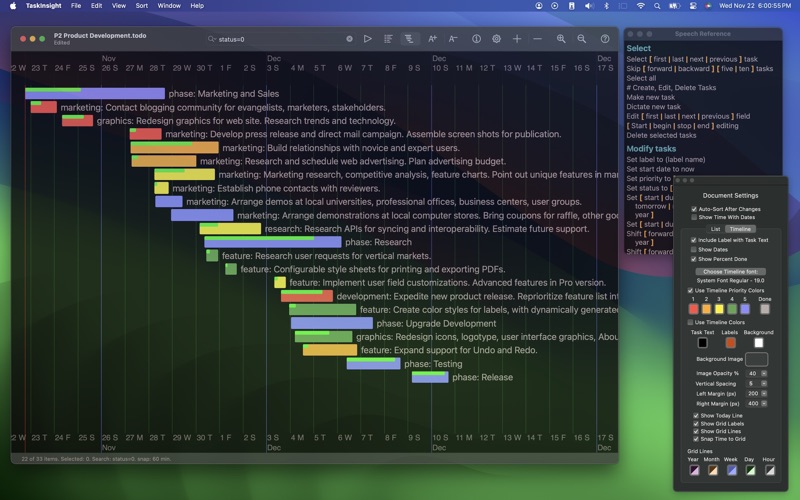The width and height of the screenshot is (800, 500).
Task: Pick priority 5 purple color swatch
Action: pos(745,309)
